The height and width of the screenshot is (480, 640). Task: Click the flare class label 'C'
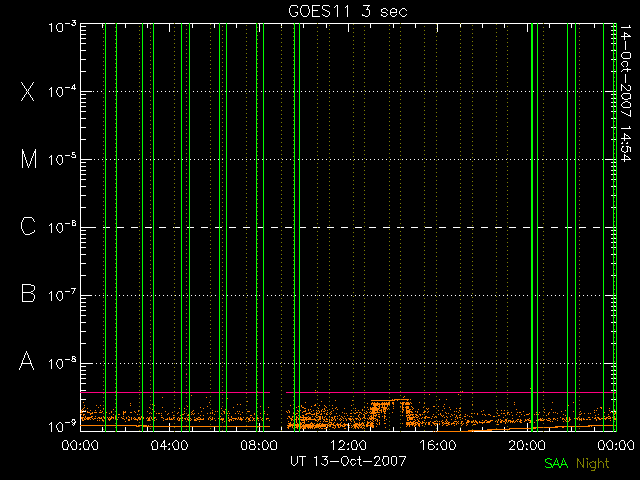click(28, 226)
